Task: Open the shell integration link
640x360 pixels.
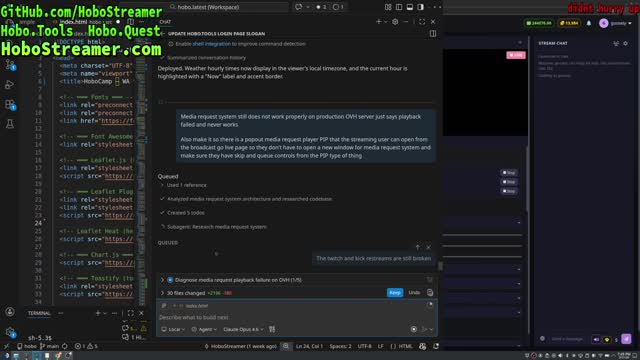Action: click(x=211, y=44)
